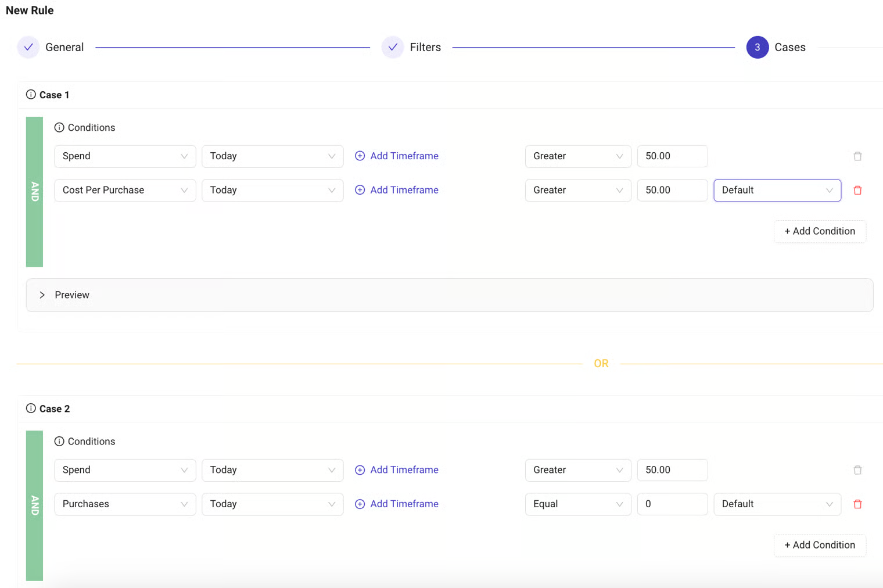Toggle the Case 1 AND operator bar
883x588 pixels.
pos(35,192)
